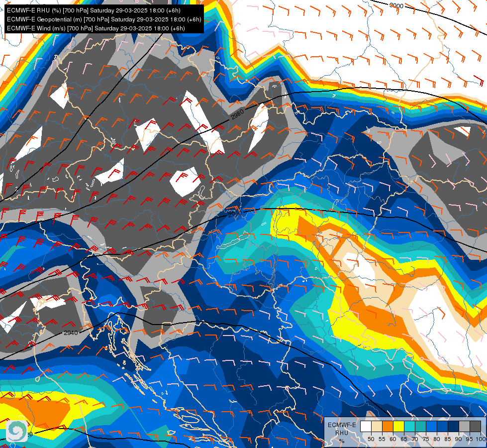Click the orange 55-60% legend swatch
487x448 pixels.
pyautogui.click(x=388, y=426)
